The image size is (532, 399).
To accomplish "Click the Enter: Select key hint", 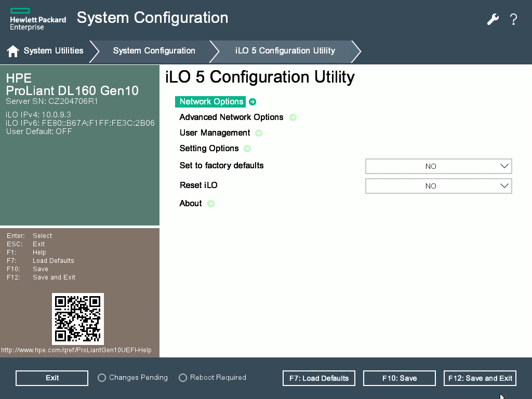I will pyautogui.click(x=30, y=235).
